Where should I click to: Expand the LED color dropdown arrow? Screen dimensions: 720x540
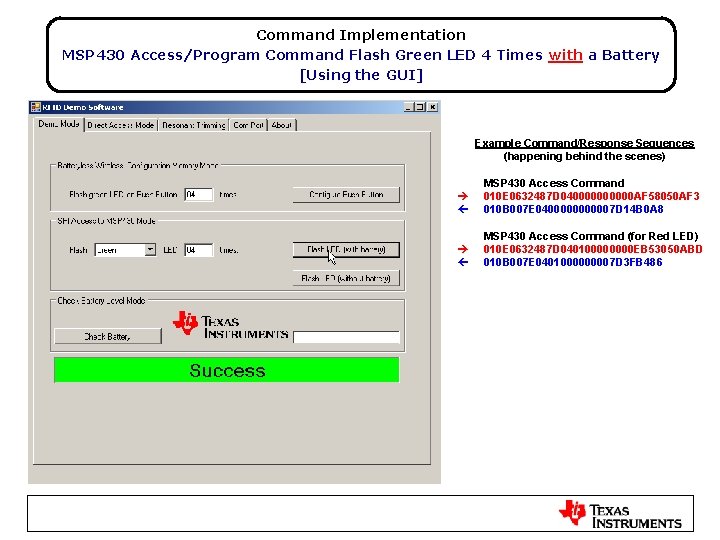pyautogui.click(x=150, y=250)
